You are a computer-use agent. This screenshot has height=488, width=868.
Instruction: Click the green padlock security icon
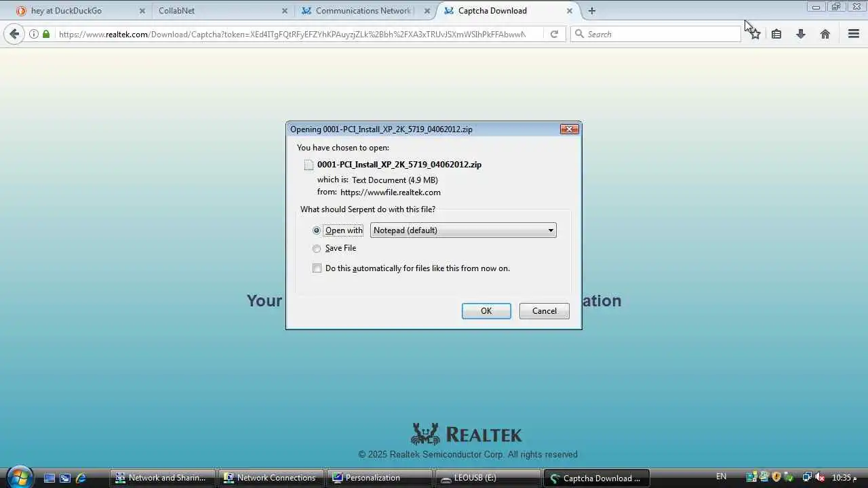(x=46, y=34)
